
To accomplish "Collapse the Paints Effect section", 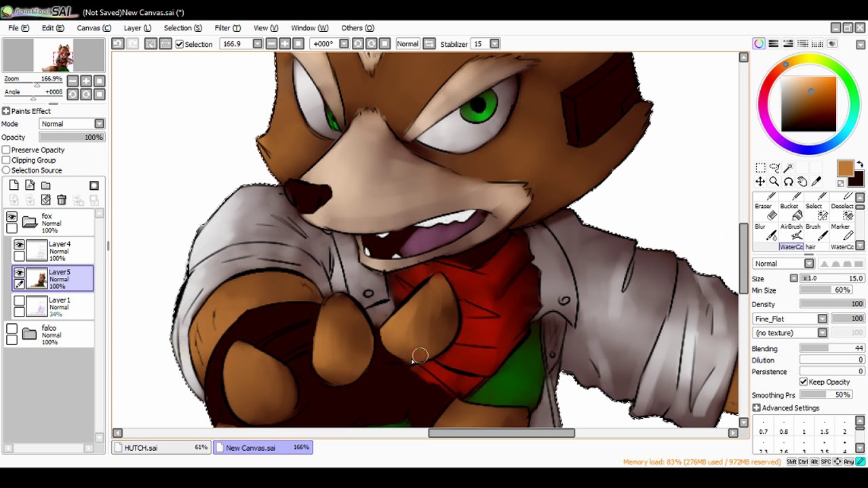I will [6, 111].
